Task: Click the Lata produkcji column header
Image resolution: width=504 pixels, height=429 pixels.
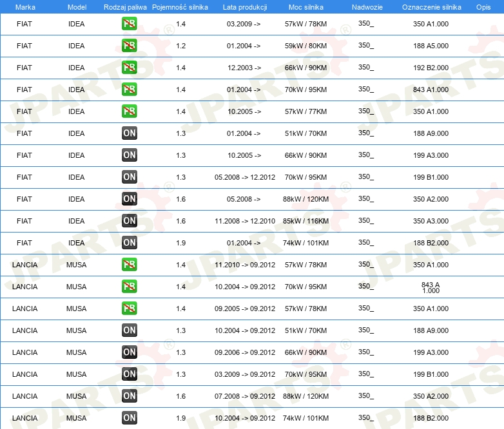Action: click(x=245, y=7)
